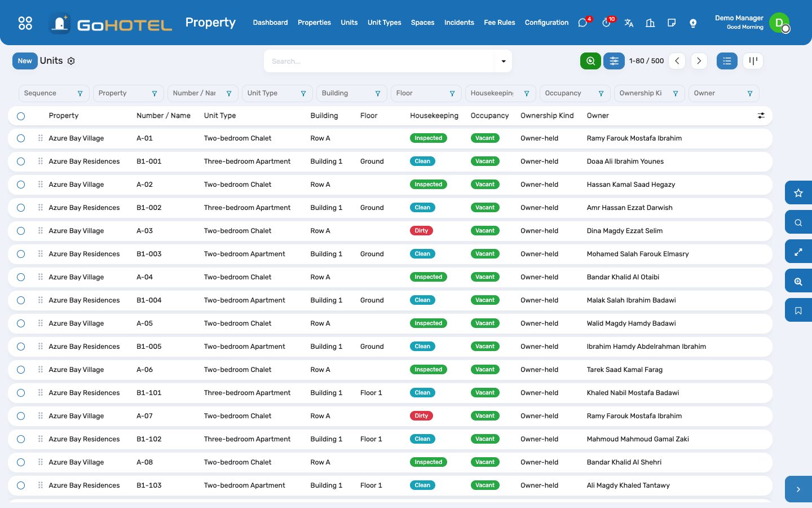The height and width of the screenshot is (508, 812).
Task: Open the Demo Manager user avatar
Action: pyautogui.click(x=779, y=23)
